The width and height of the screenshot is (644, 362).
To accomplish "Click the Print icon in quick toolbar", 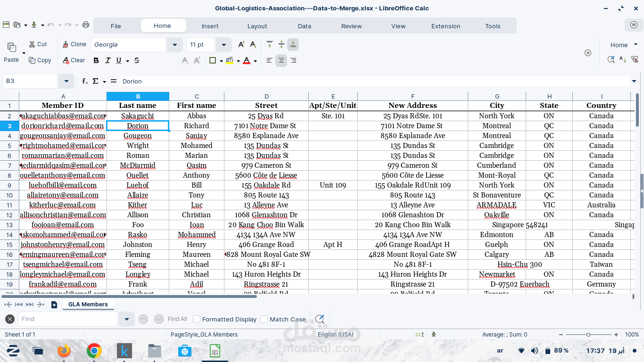I will coord(86,25).
